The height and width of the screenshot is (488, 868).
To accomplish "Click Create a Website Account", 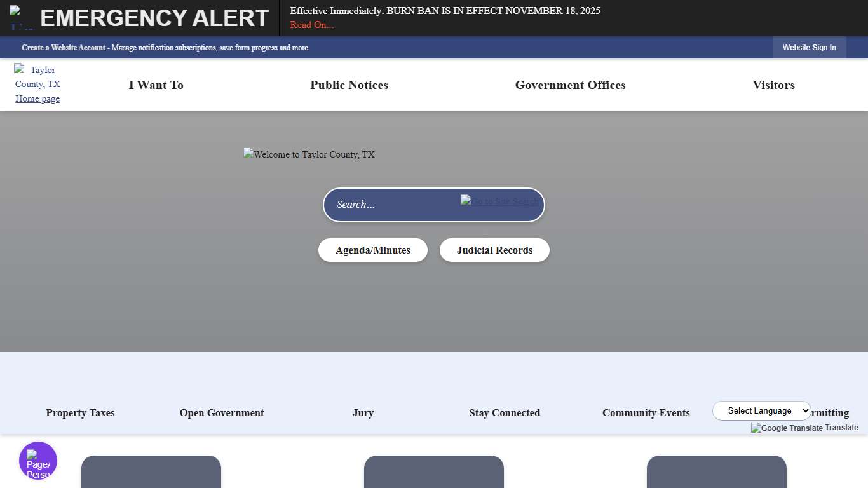I will point(64,47).
